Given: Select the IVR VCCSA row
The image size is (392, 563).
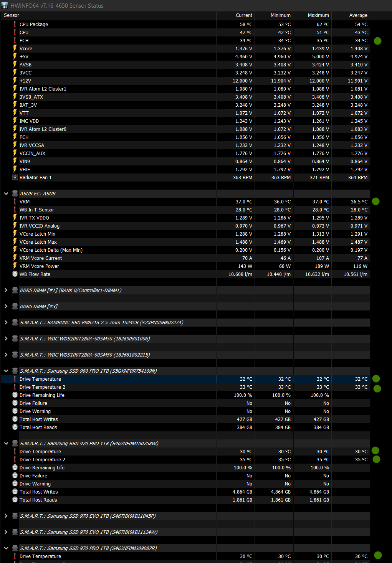Looking at the screenshot, I should click(185, 145).
